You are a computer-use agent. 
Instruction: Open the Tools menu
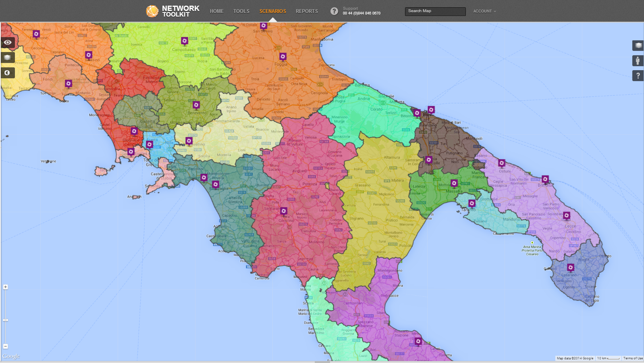point(241,11)
